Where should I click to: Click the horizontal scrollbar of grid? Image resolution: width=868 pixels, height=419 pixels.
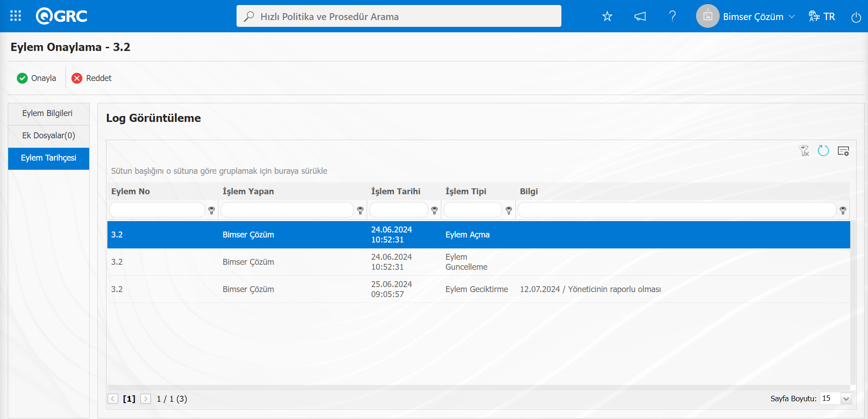pos(479,388)
